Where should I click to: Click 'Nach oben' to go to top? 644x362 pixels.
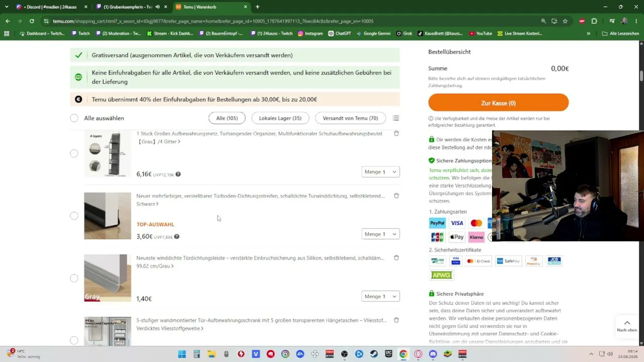pos(627,326)
